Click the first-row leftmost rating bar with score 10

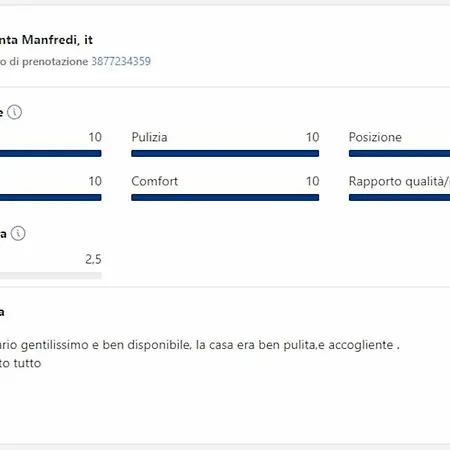pyautogui.click(x=51, y=153)
